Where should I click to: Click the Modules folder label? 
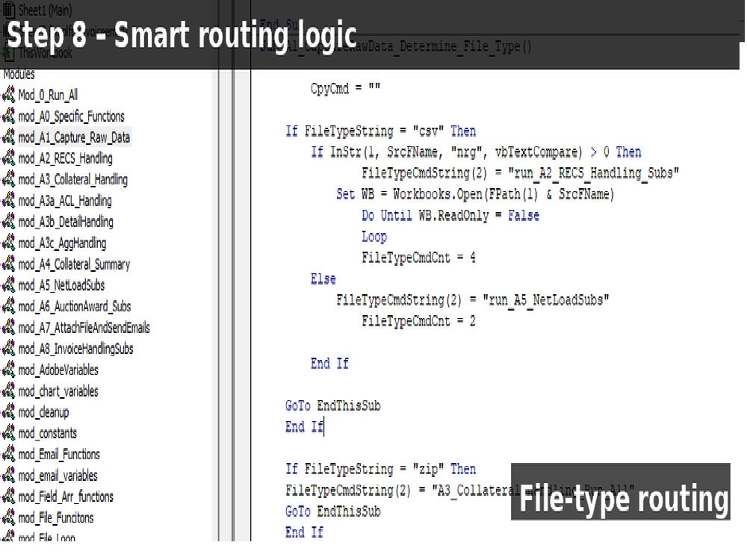[19, 74]
